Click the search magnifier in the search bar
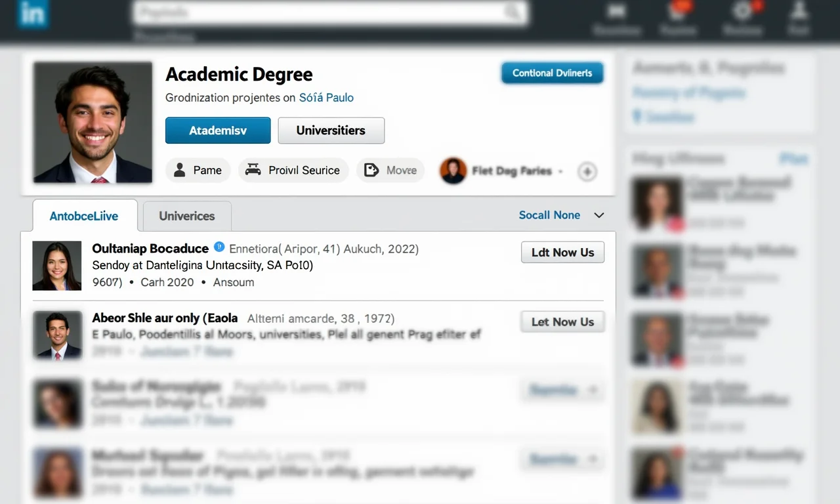The image size is (840, 504). click(512, 12)
